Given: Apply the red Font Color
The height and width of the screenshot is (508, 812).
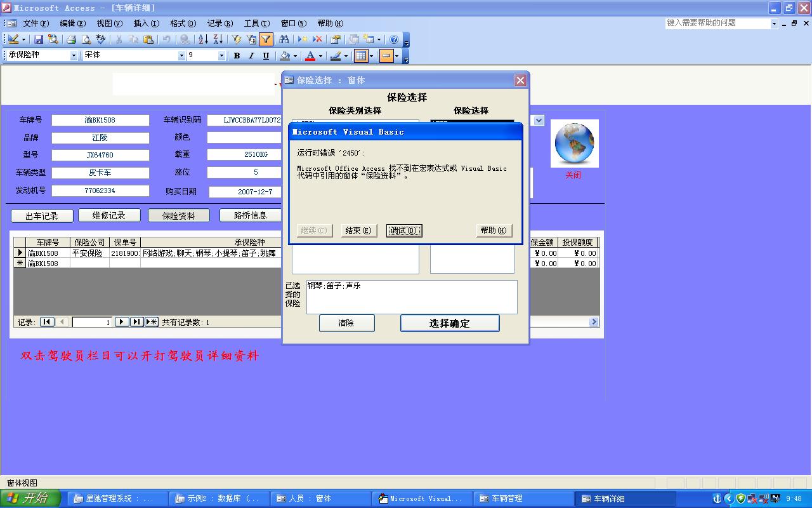Looking at the screenshot, I should pos(310,56).
